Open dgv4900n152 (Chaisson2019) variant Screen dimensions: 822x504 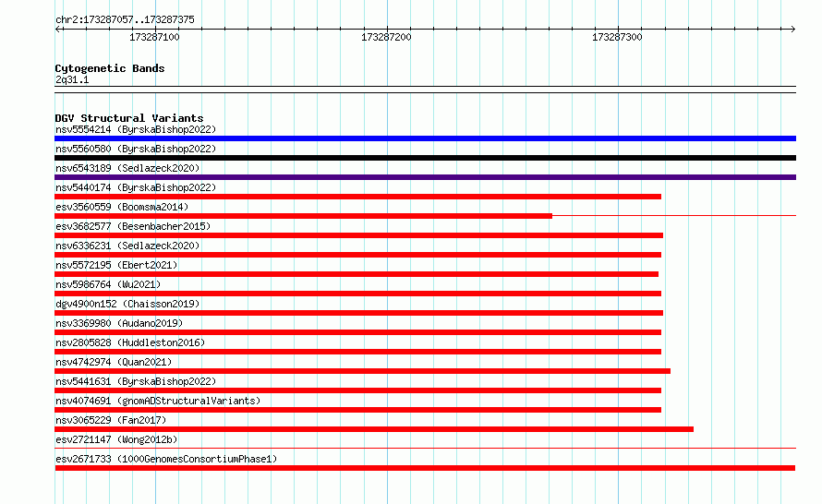(x=127, y=304)
